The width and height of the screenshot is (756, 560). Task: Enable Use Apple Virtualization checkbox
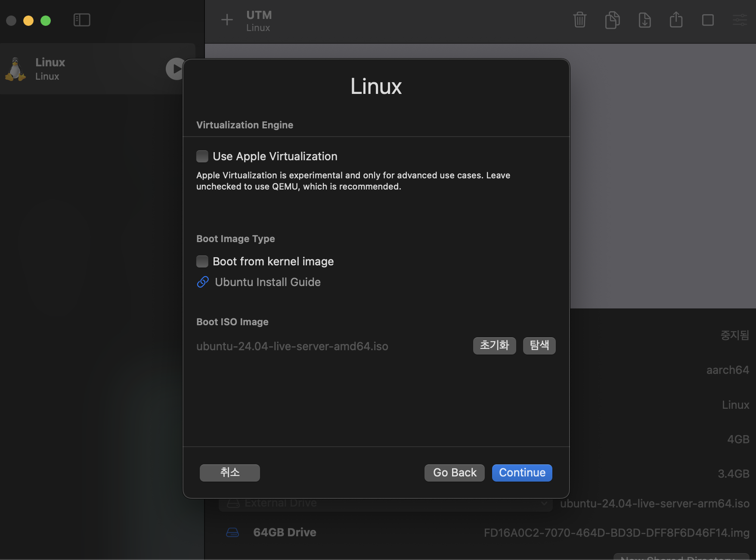pos(202,156)
